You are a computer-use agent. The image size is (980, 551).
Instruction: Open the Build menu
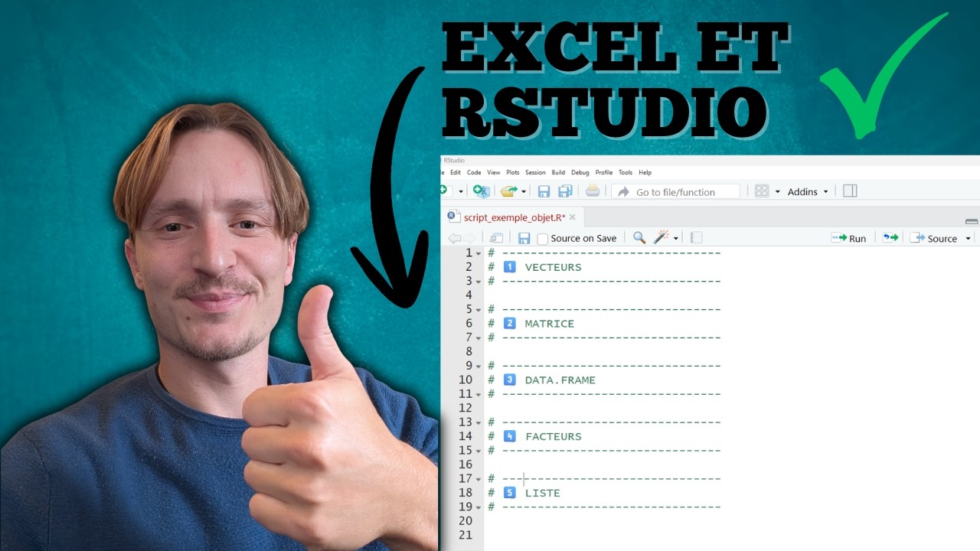click(x=558, y=173)
